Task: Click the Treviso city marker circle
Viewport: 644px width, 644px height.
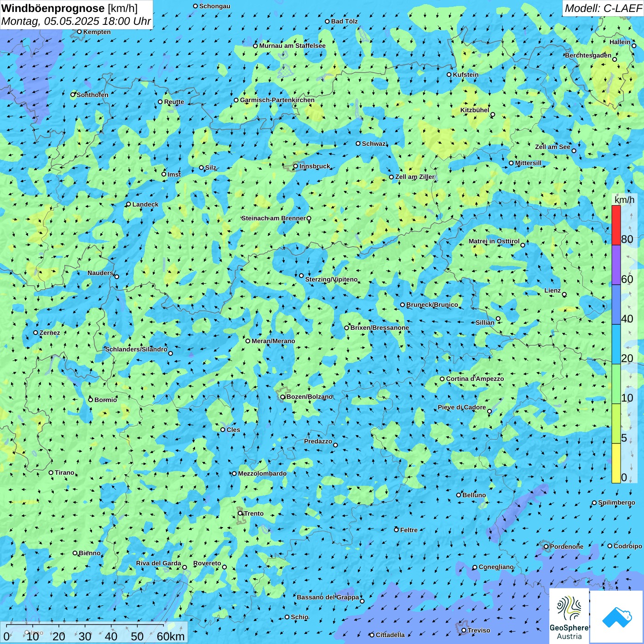Action: [x=464, y=630]
